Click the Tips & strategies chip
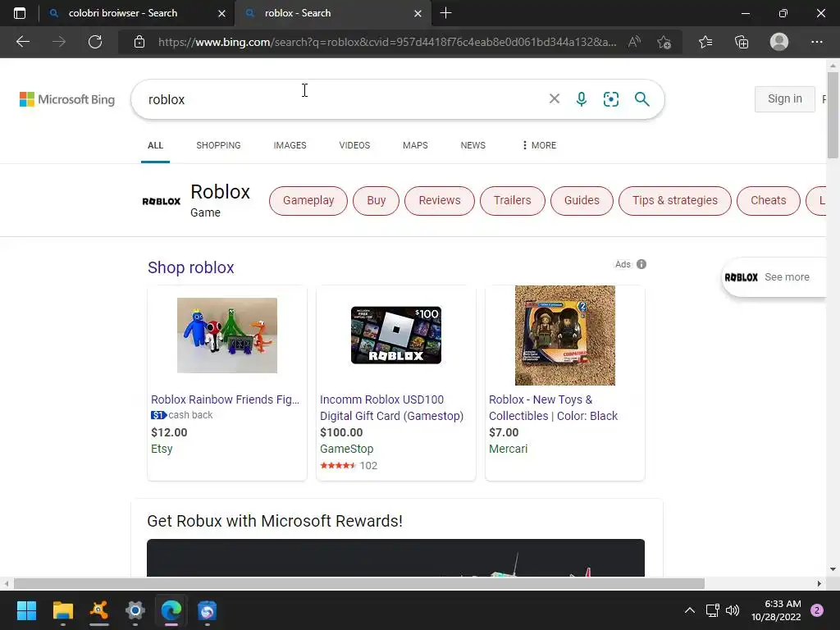The image size is (840, 630). (675, 200)
